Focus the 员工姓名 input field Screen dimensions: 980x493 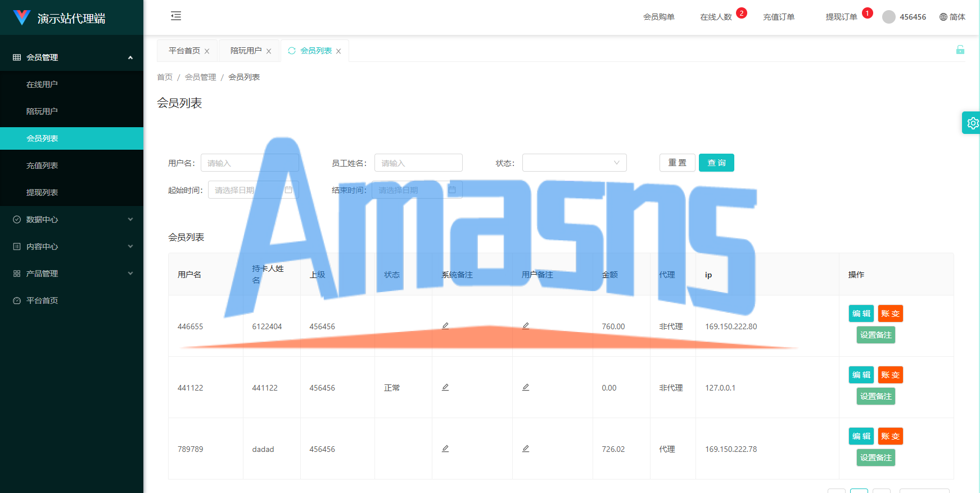(418, 163)
